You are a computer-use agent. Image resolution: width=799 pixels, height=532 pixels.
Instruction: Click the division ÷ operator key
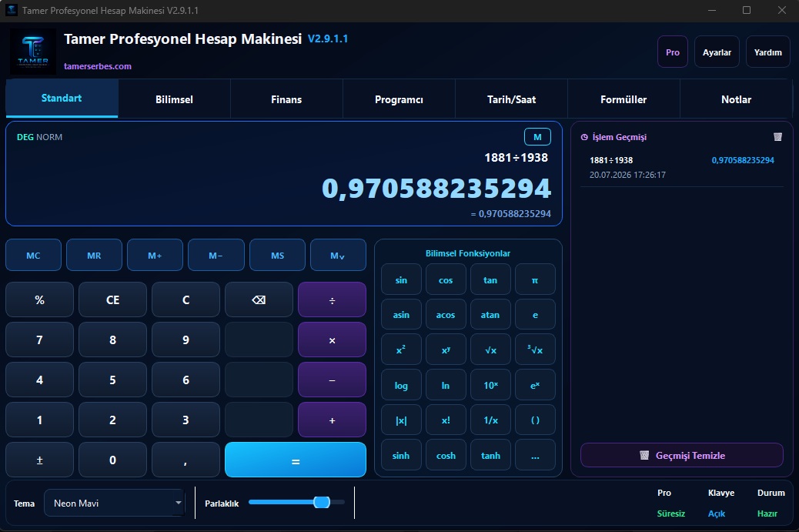[333, 299]
